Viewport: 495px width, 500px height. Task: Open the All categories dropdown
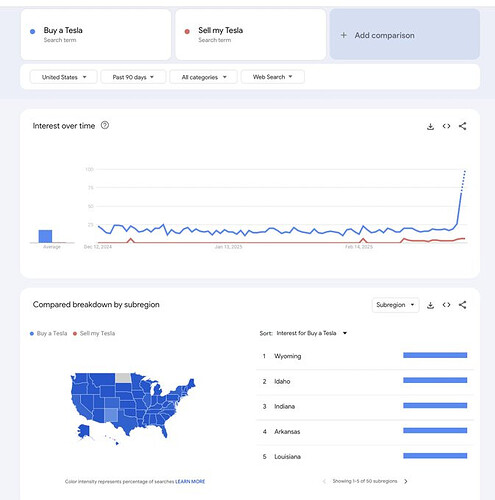(204, 77)
